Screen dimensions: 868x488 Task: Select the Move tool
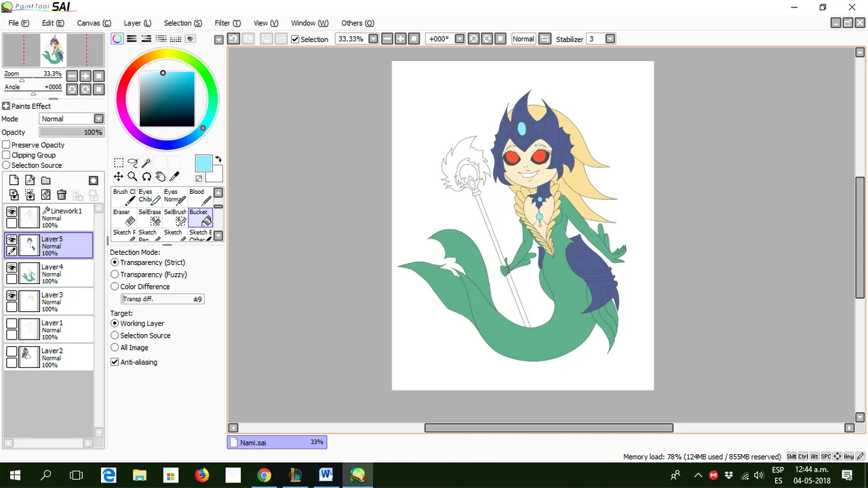[x=119, y=177]
